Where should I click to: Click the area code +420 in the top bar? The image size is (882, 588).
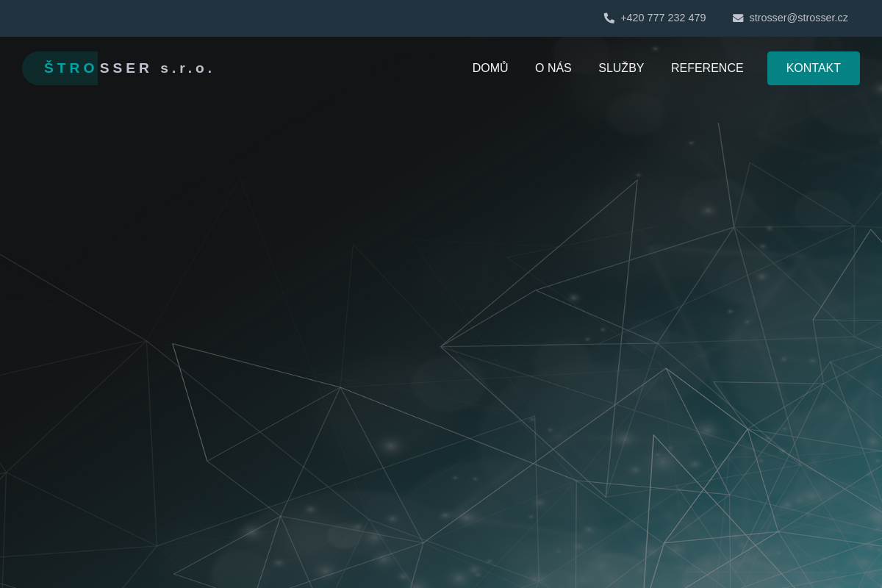[633, 18]
